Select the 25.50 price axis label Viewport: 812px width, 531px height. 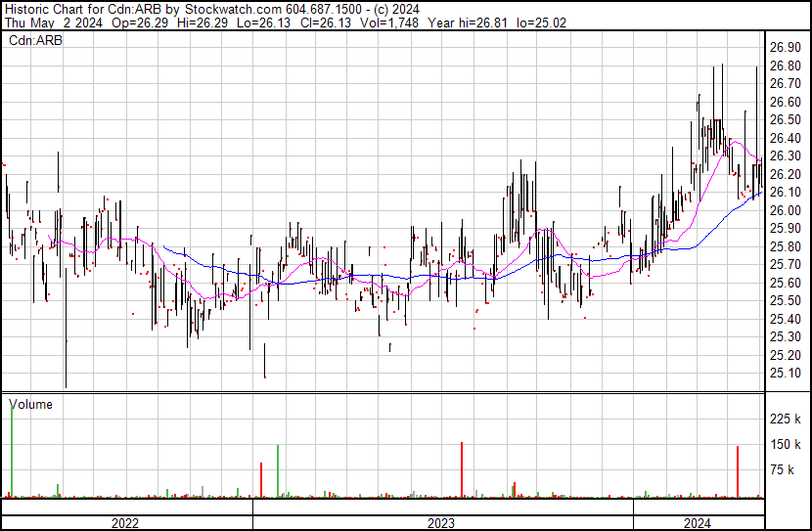(x=785, y=301)
